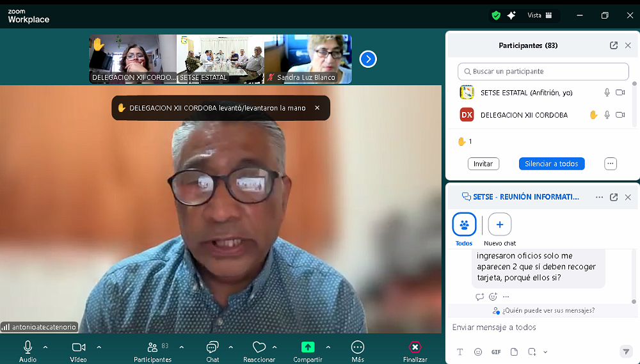Mute the SETSE ESTATAL microphone in participant list
Viewport: 640px width, 364px height.
click(607, 93)
